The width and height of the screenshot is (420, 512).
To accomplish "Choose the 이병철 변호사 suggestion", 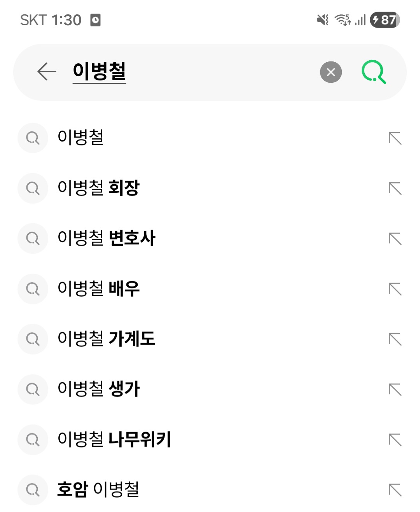I will click(106, 238).
